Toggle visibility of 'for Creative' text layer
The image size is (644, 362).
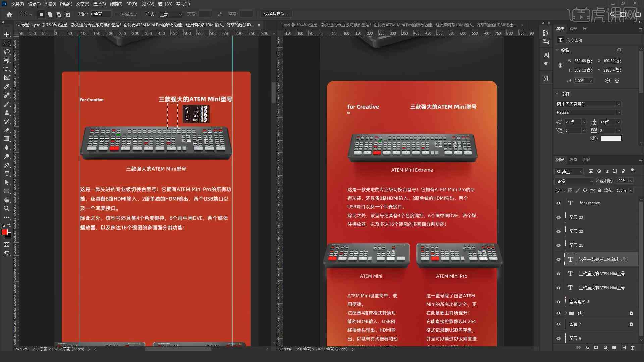(x=558, y=203)
